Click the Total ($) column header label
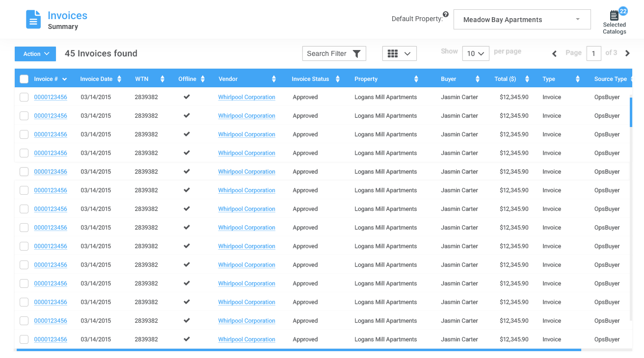644x358 pixels. coord(505,79)
